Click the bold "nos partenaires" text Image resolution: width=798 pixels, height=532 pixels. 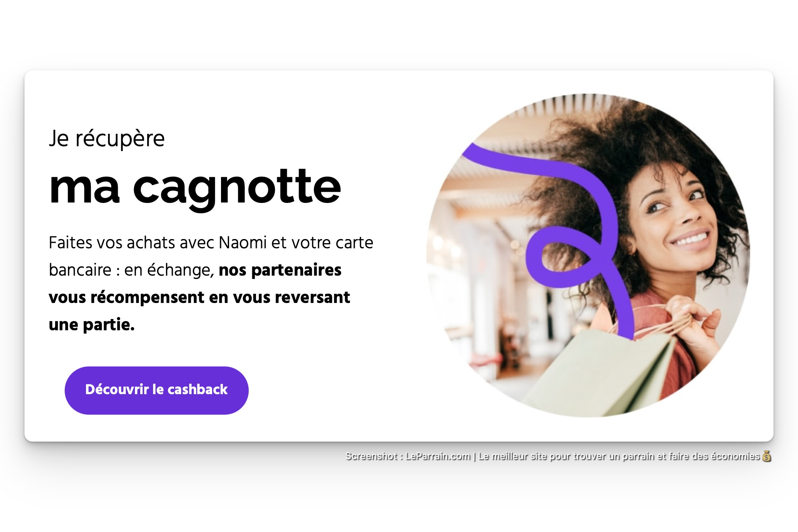(x=280, y=270)
